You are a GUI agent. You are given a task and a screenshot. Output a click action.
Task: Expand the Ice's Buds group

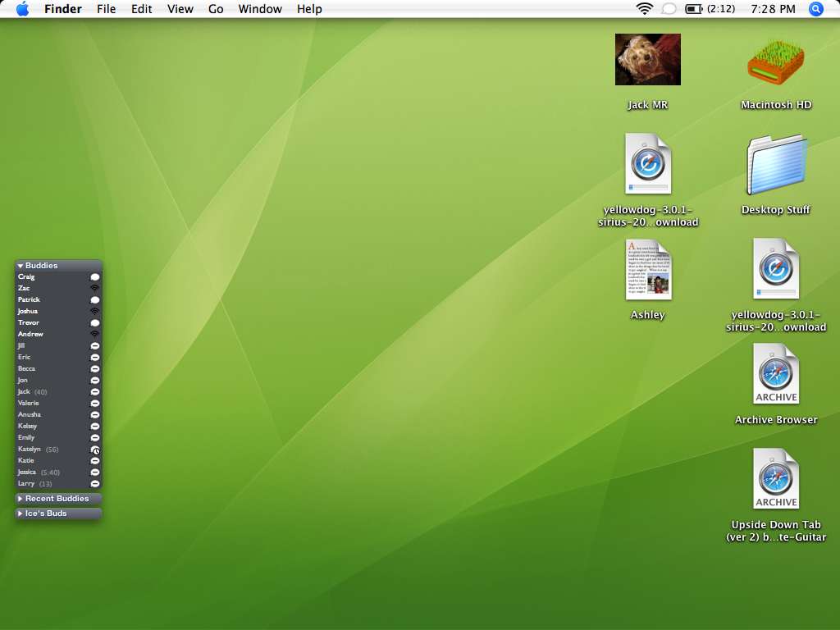pos(21,514)
